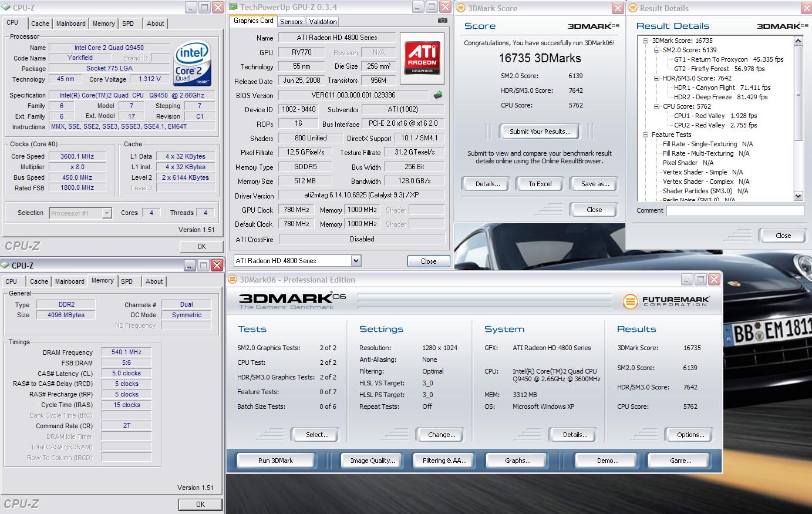812x514 pixels.
Task: Close the 3DMark Score dialog via Close button
Action: pyautogui.click(x=594, y=210)
